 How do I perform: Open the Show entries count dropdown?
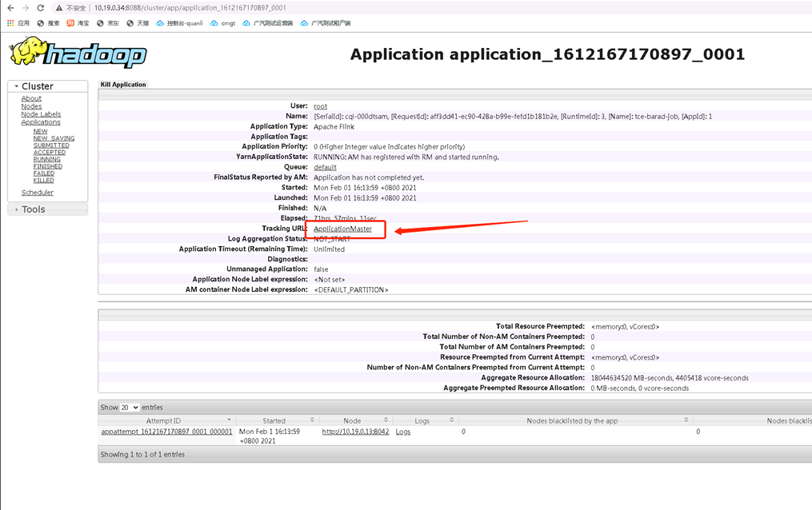coord(130,408)
